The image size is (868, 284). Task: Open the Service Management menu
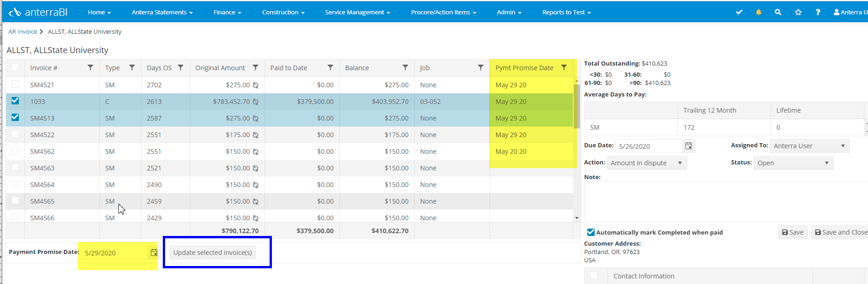point(357,12)
